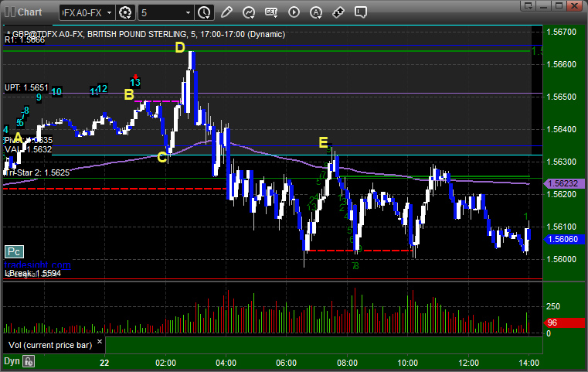The image size is (588, 372).
Task: Open the GET tools menu
Action: 271,12
